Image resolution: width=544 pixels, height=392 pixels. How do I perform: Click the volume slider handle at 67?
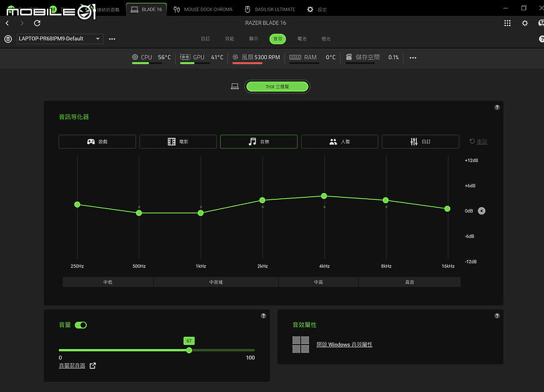(189, 350)
